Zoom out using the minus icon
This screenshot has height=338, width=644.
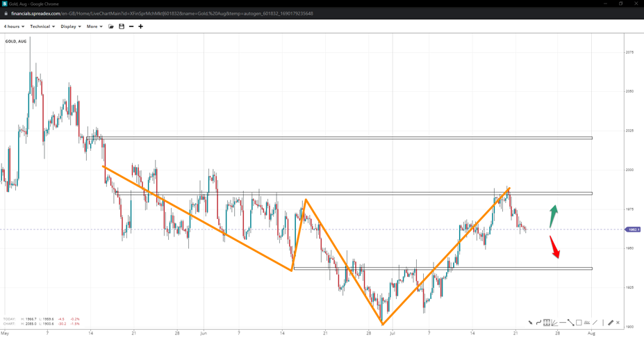click(131, 26)
